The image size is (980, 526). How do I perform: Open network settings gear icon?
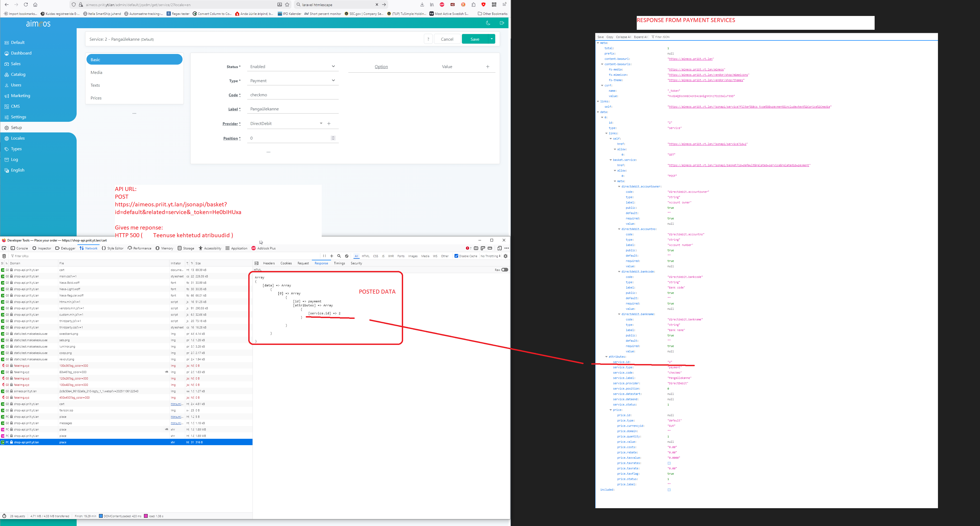(506, 256)
